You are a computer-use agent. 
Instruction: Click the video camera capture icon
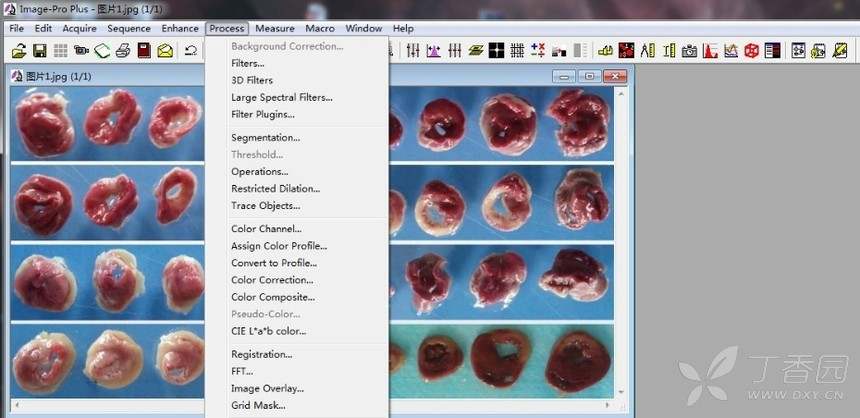click(82, 50)
